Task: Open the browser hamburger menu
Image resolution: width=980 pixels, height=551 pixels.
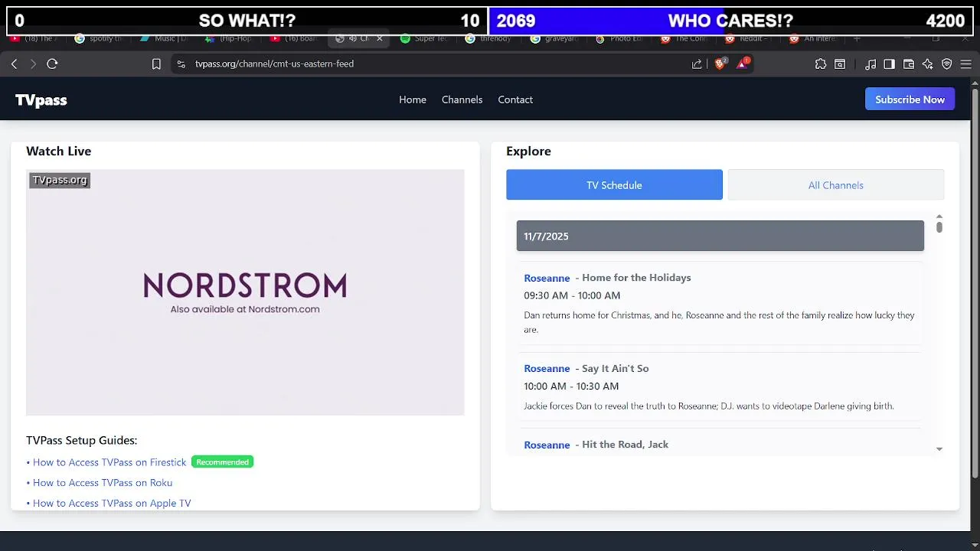Action: (966, 64)
